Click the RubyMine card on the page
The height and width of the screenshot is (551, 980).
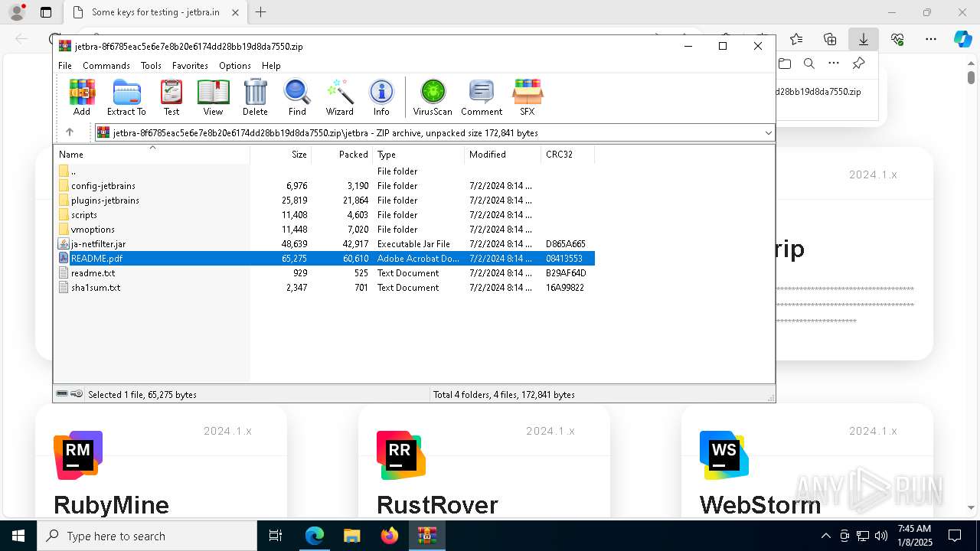[x=161, y=461]
